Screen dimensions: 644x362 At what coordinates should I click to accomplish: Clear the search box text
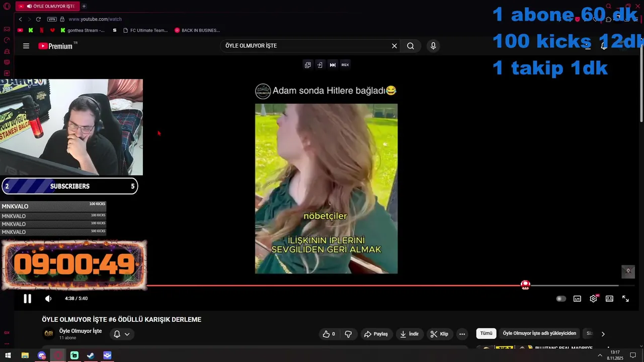click(x=394, y=46)
